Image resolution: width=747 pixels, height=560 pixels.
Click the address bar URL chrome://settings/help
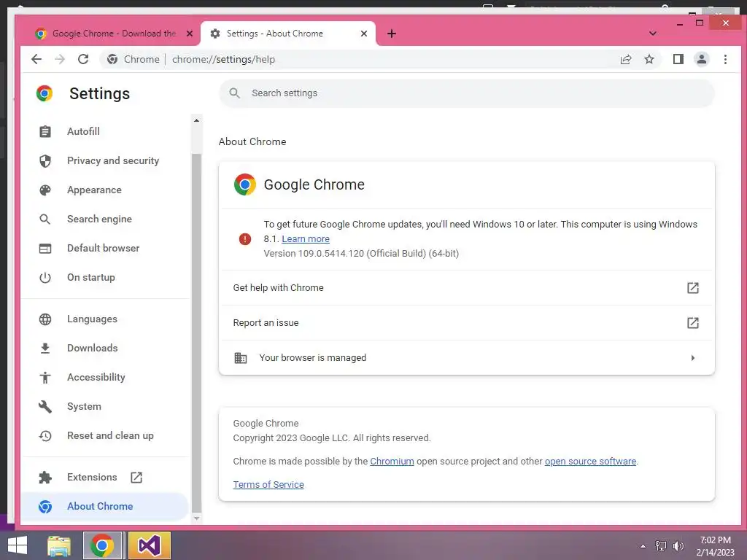[223, 60]
